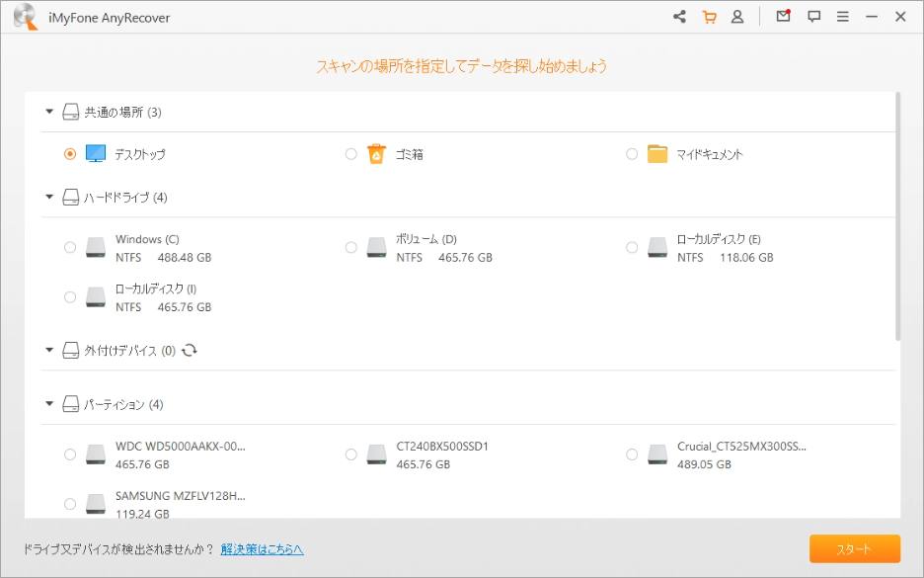Viewport: 924px width, 578px height.
Task: Click the user account icon
Action: (737, 18)
